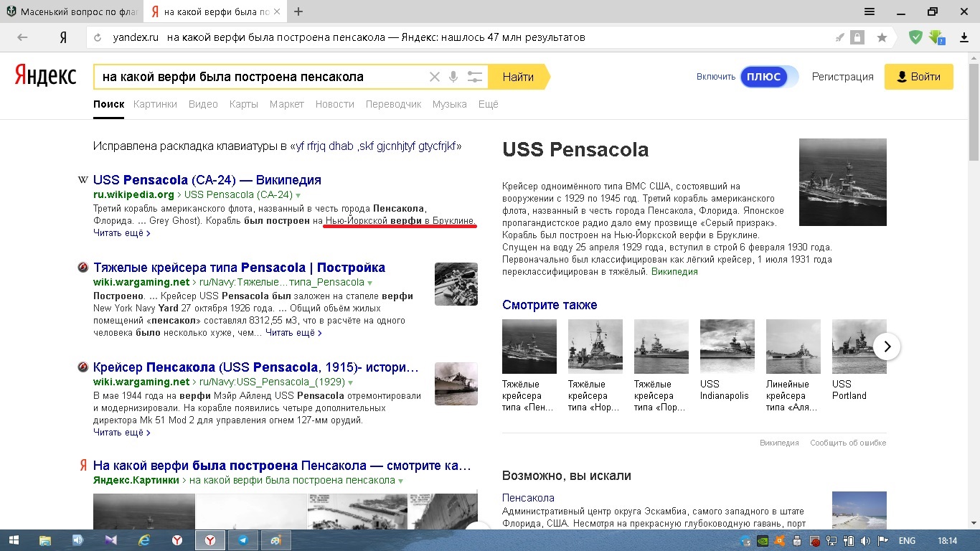Clear the search query with X
Image resolution: width=980 pixels, height=551 pixels.
click(x=434, y=77)
